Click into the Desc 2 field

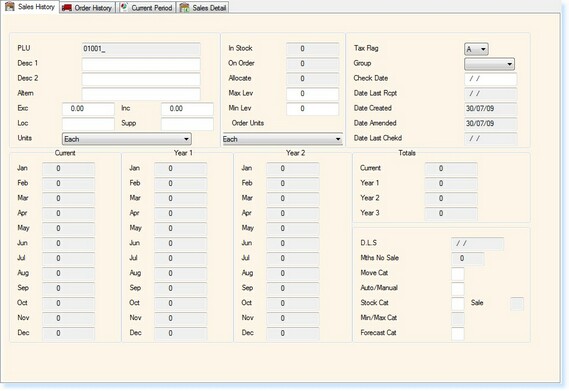141,79
